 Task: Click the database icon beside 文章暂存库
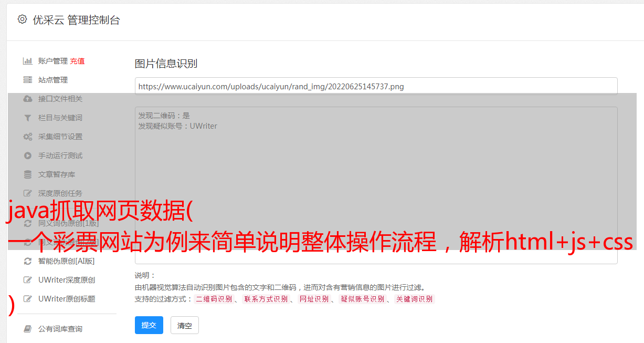[28, 174]
